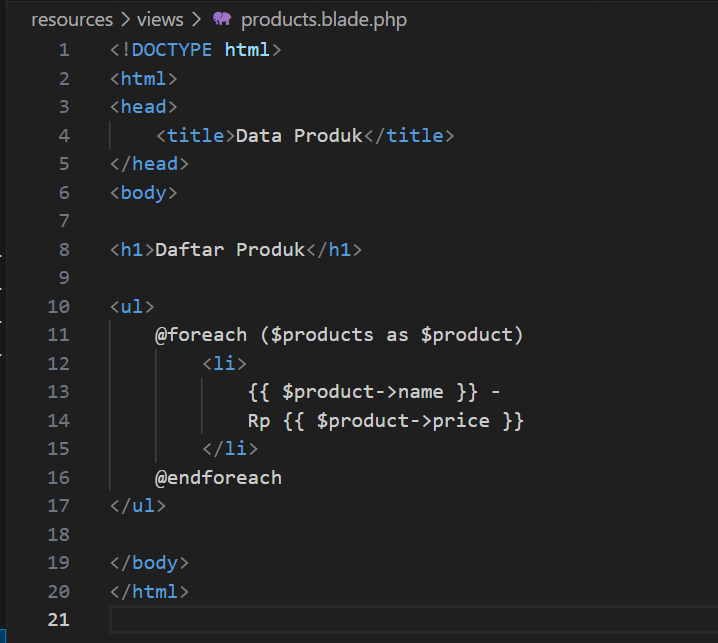Click line number 1 in gutter
718x643 pixels.
click(64, 50)
